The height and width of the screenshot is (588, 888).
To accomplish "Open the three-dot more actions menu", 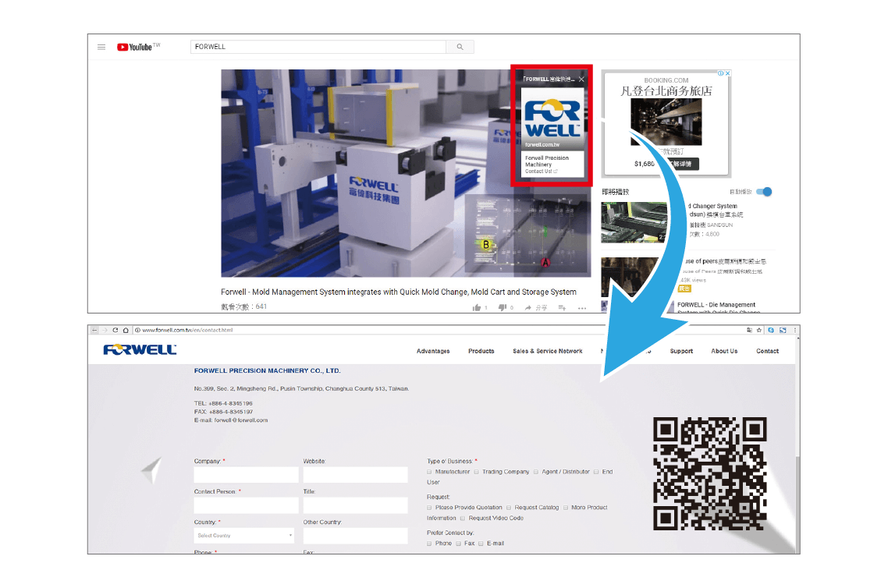I will (x=582, y=308).
